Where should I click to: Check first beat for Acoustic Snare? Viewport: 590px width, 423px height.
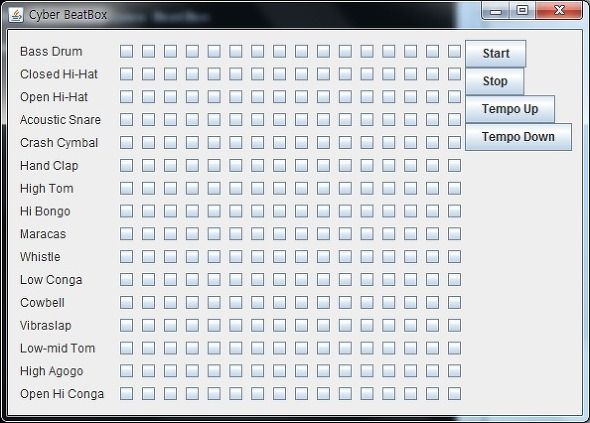(x=126, y=120)
